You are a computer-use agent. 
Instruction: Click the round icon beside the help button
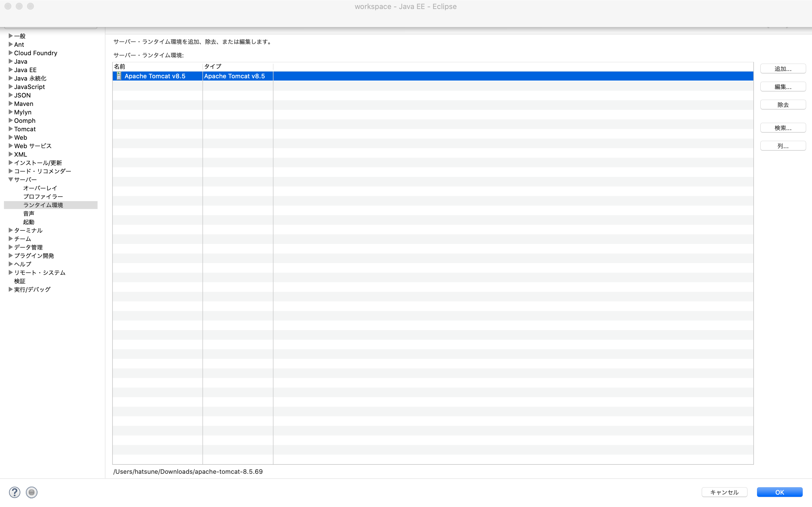[32, 492]
